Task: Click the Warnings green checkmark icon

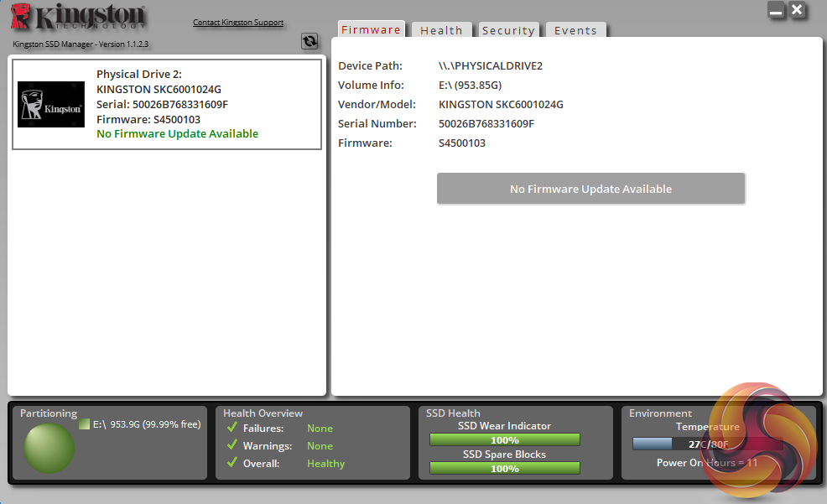Action: click(232, 445)
